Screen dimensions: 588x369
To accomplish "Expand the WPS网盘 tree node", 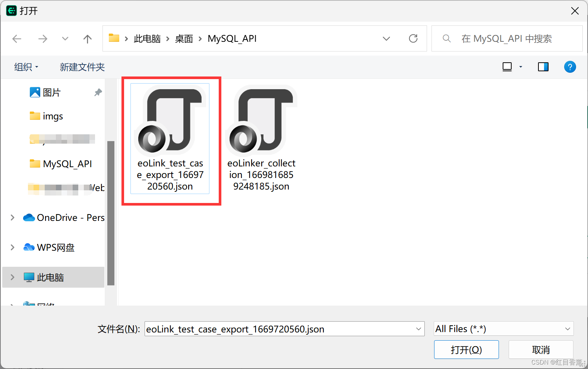I will (x=13, y=247).
